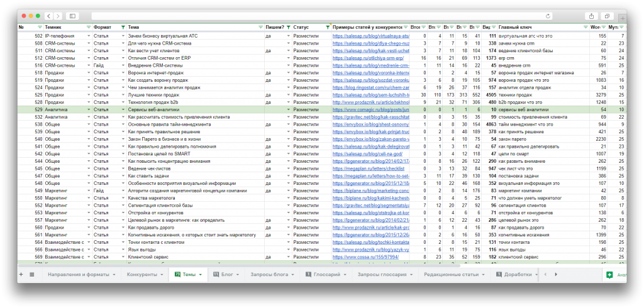Select the cell Постановка целей по SMART
Viewport: 644px width, 308px height.
click(195, 154)
